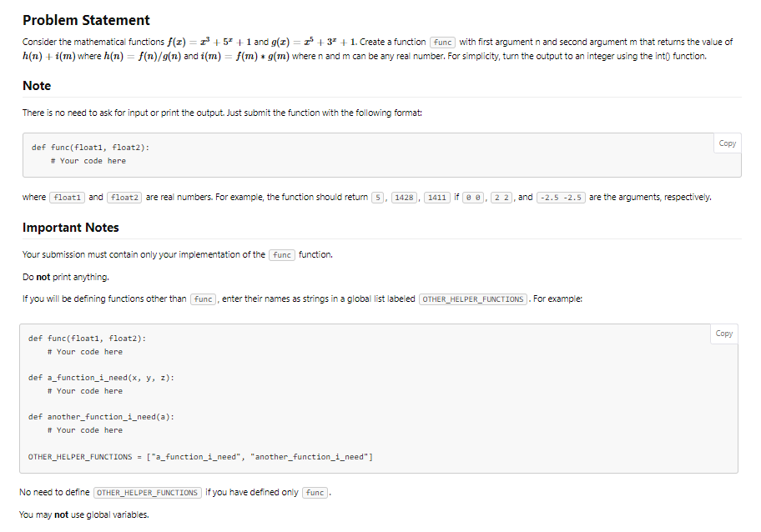Viewport: 761px width, 532px height.
Task: Select the func code tag in Problem Statement
Action: click(442, 42)
